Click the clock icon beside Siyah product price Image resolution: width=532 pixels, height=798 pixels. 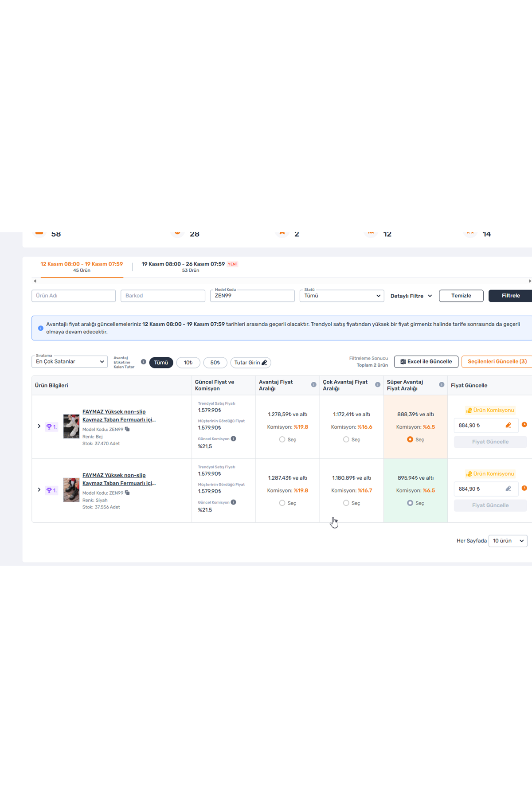pos(524,488)
